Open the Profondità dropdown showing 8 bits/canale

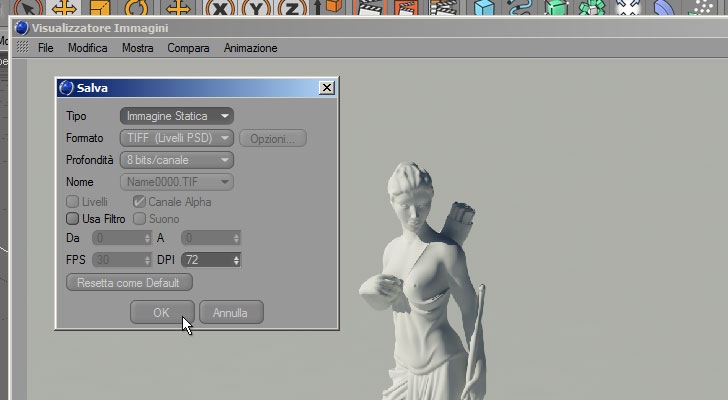coord(177,160)
